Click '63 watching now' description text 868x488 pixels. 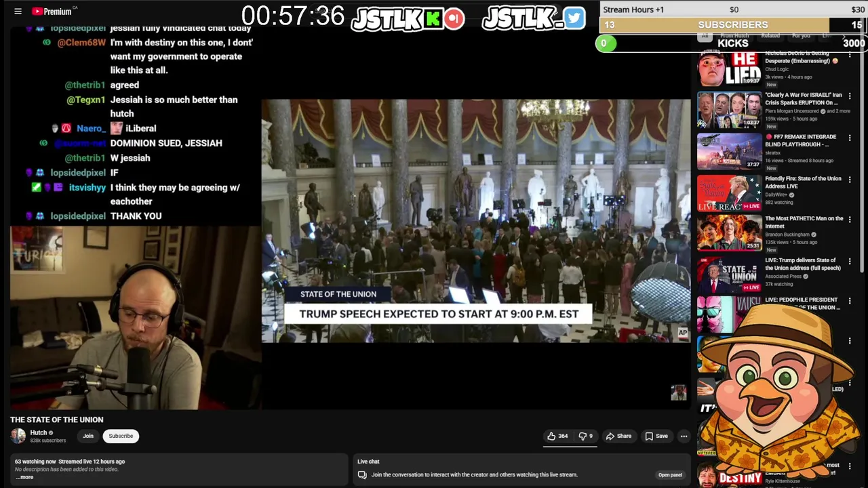pos(35,462)
